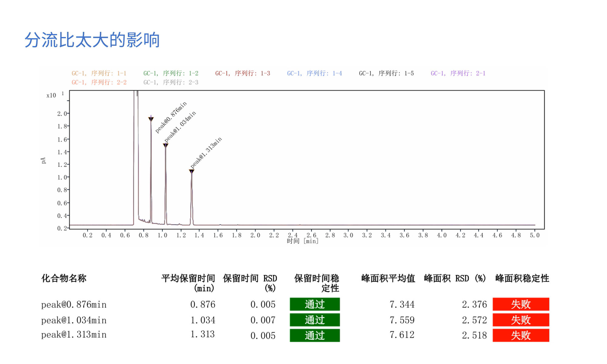Select legend entry GC-1 序列行: 1-3
The image size is (607, 364).
[242, 73]
